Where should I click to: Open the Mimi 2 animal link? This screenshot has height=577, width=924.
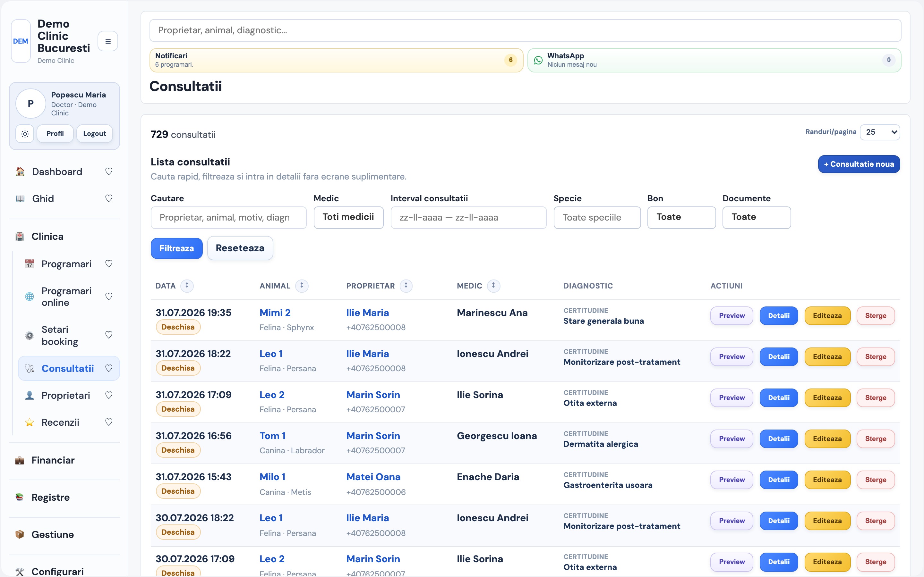tap(275, 313)
